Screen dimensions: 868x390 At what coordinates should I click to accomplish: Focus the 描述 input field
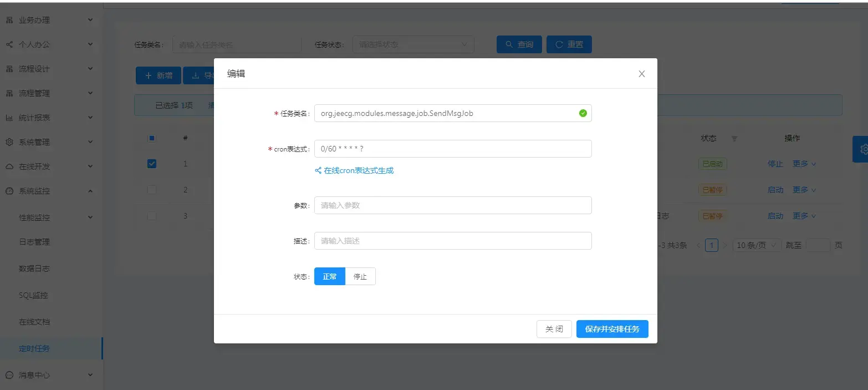453,241
